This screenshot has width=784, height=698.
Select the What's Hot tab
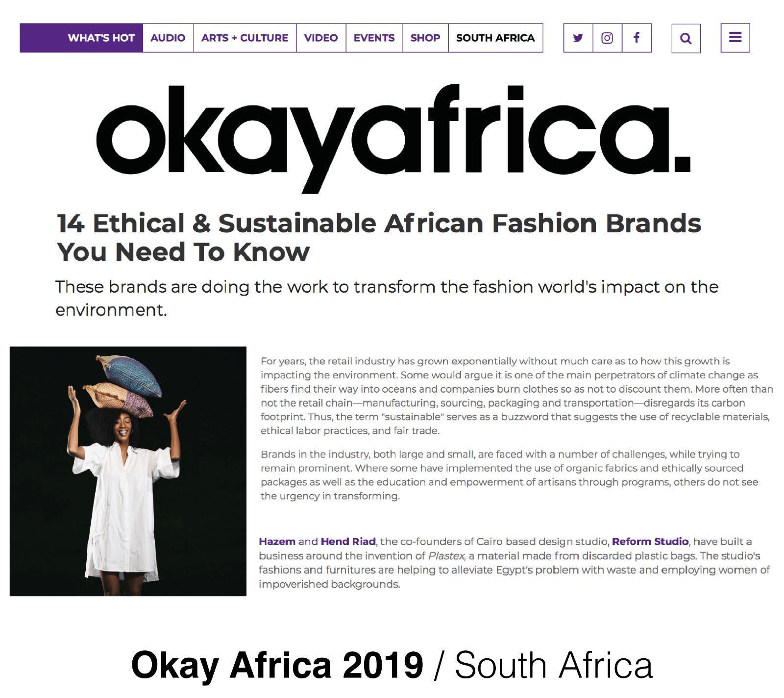[101, 38]
